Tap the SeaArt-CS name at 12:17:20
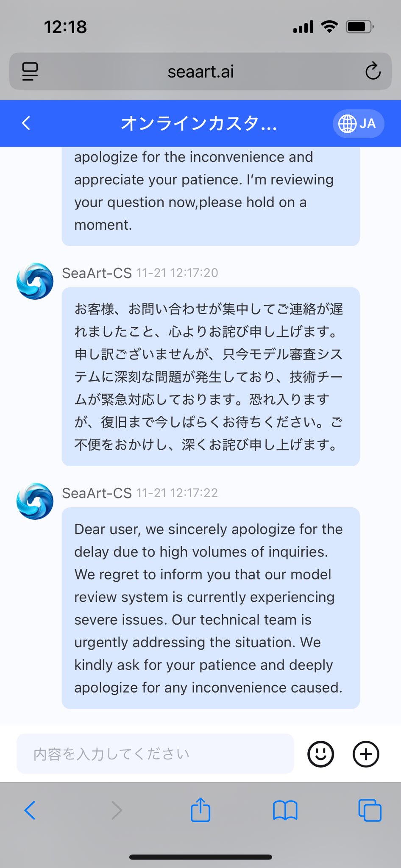 [x=97, y=273]
